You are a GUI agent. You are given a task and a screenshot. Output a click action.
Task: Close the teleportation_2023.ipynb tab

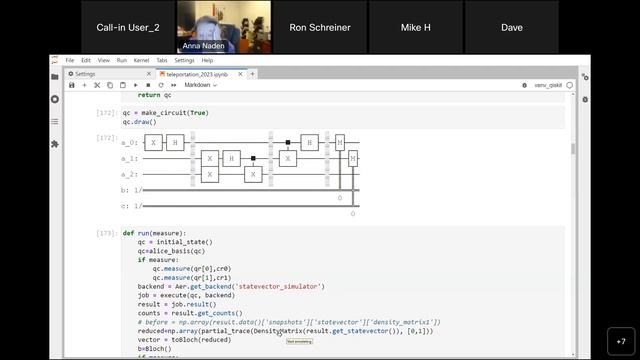(x=240, y=74)
